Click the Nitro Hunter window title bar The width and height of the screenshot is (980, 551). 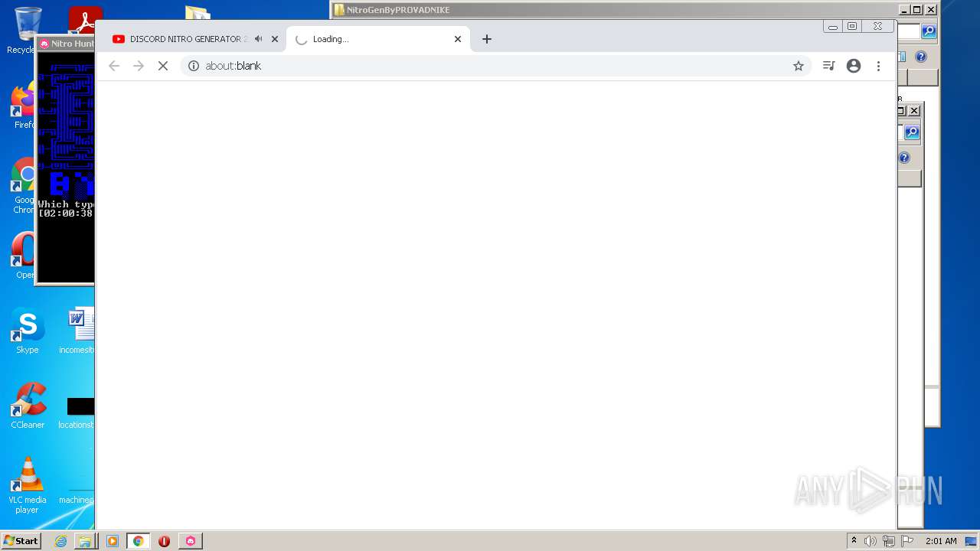(66, 44)
